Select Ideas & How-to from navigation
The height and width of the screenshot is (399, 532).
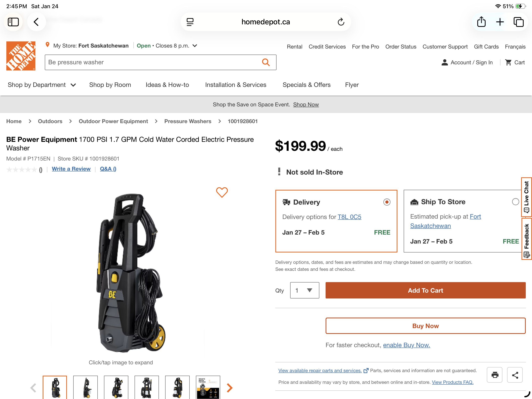tap(167, 85)
